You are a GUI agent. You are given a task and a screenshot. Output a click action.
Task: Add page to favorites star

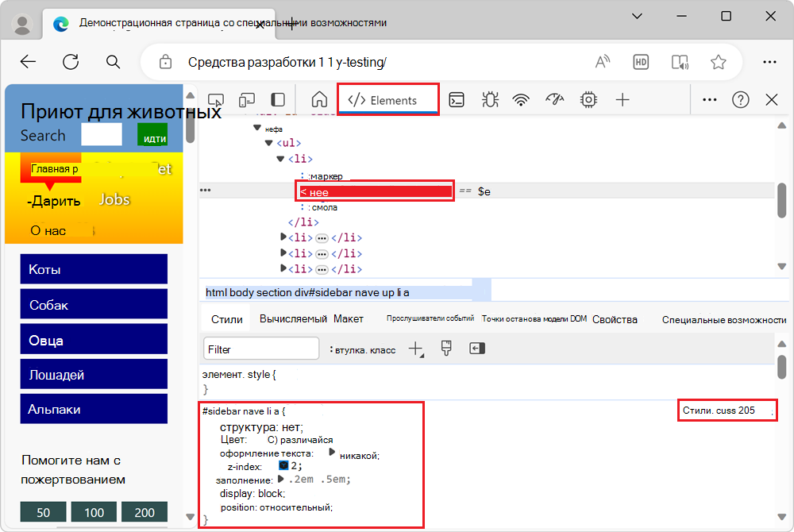[718, 62]
